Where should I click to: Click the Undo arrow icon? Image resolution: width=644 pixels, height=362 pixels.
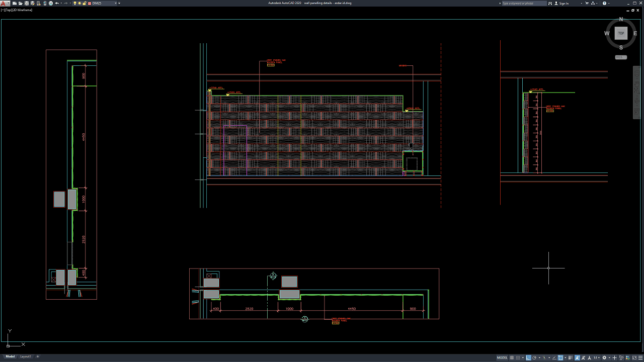click(x=57, y=3)
